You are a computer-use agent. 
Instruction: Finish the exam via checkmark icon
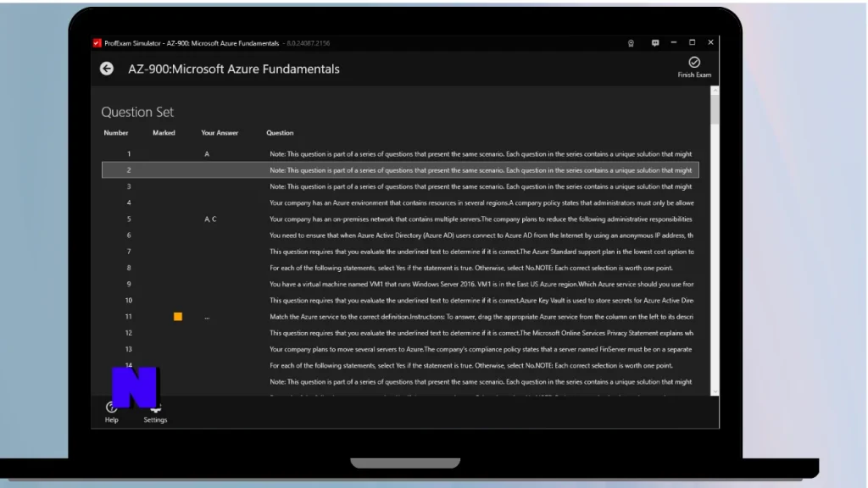(694, 67)
